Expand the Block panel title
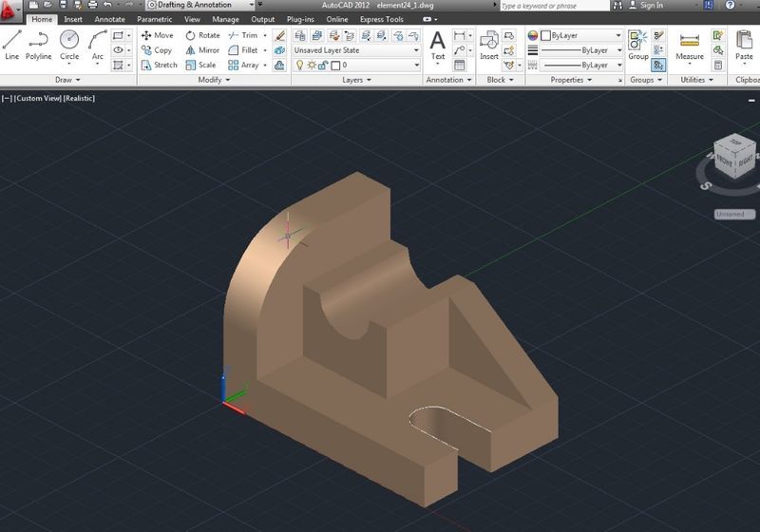760x532 pixels. click(x=500, y=80)
